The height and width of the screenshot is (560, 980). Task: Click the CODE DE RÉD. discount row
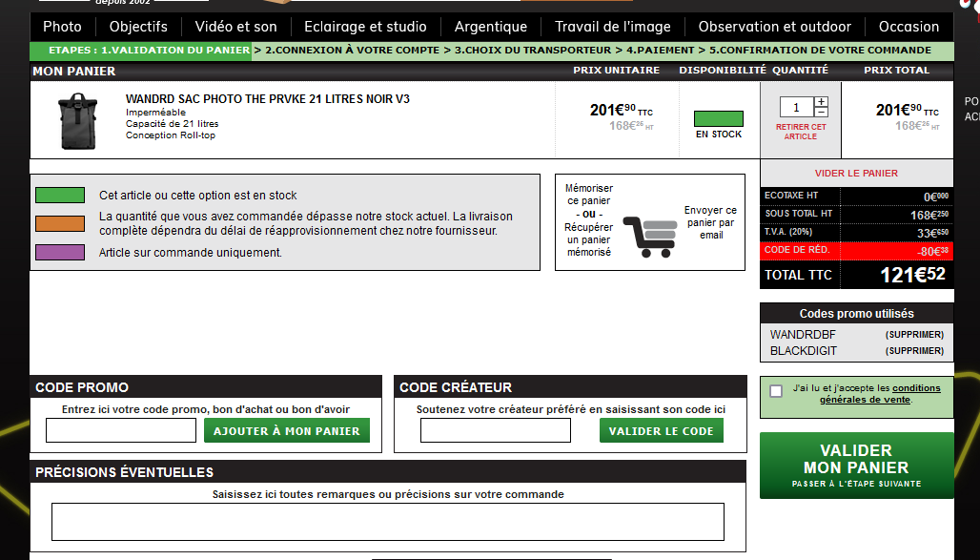point(856,250)
